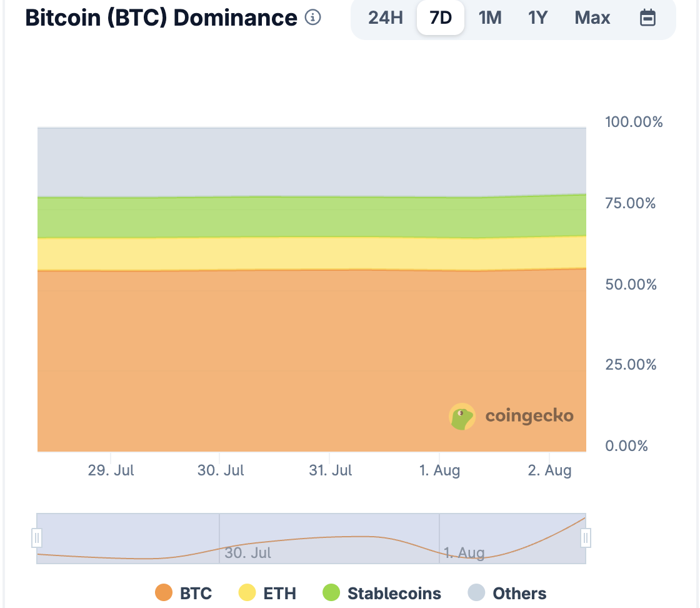This screenshot has width=700, height=608.
Task: Click the navigator mini chart at 1. Aug
Action: 464,552
